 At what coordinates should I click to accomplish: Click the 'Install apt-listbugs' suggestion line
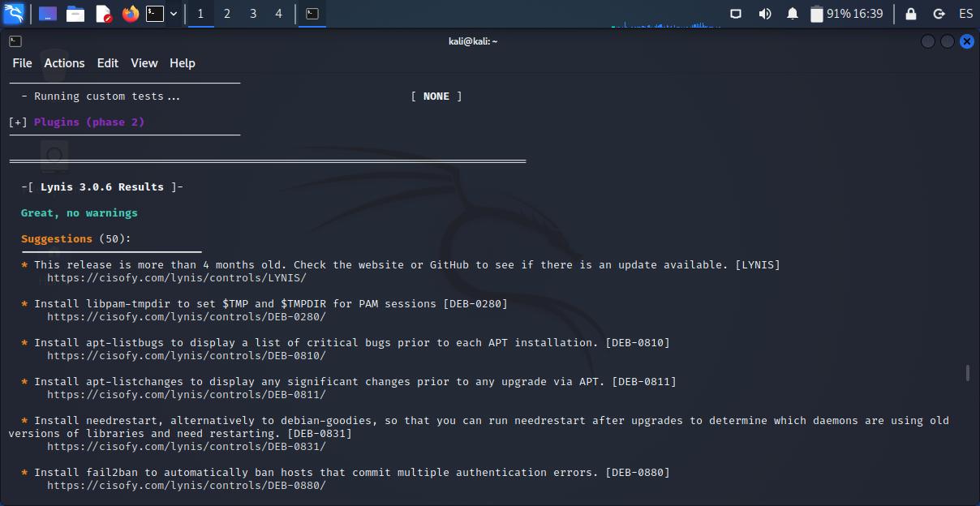pos(346,343)
